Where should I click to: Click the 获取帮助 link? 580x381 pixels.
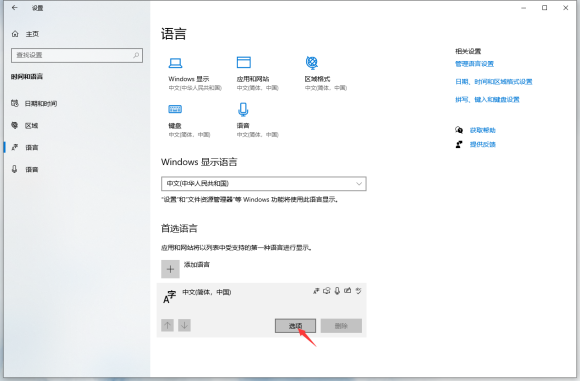(x=482, y=130)
